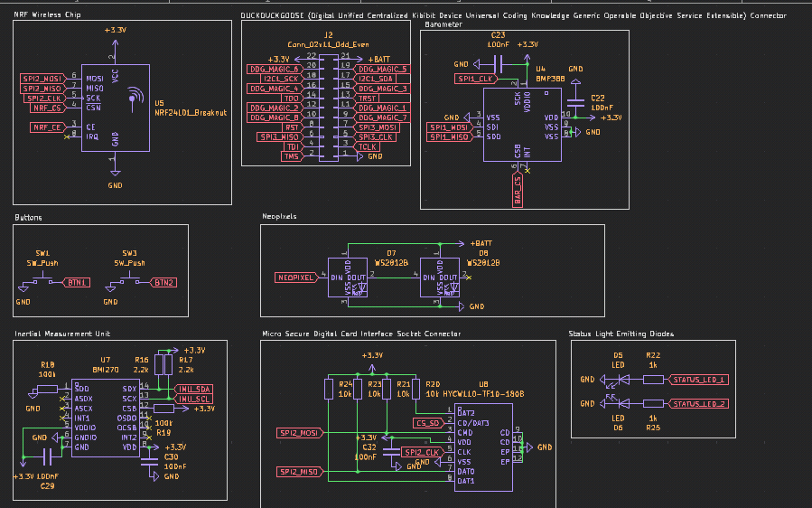The width and height of the screenshot is (812, 508).
Task: Select the BTN1 net label
Action: tap(78, 283)
